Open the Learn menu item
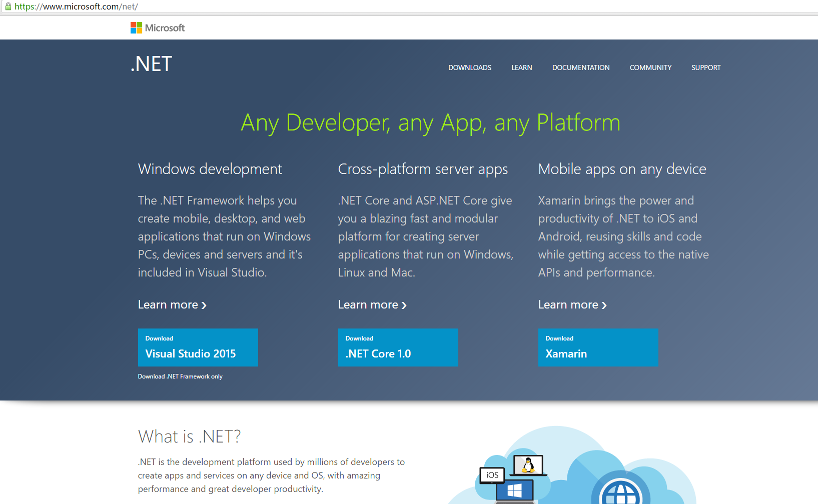 click(522, 67)
